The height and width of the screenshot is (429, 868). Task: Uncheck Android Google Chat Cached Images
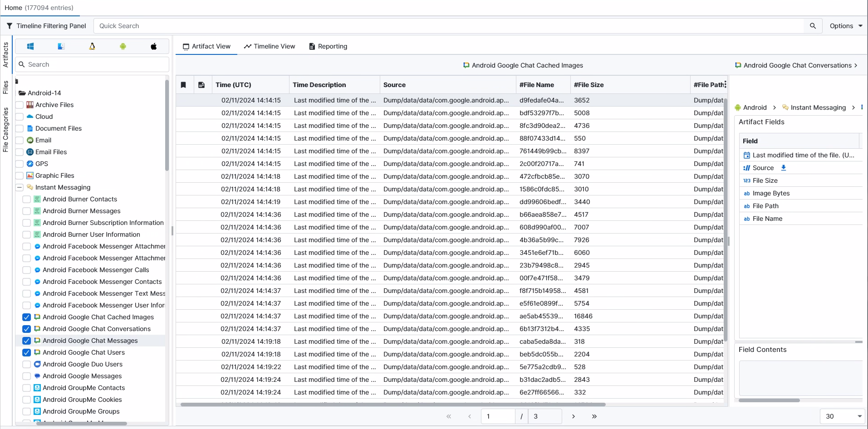point(27,317)
